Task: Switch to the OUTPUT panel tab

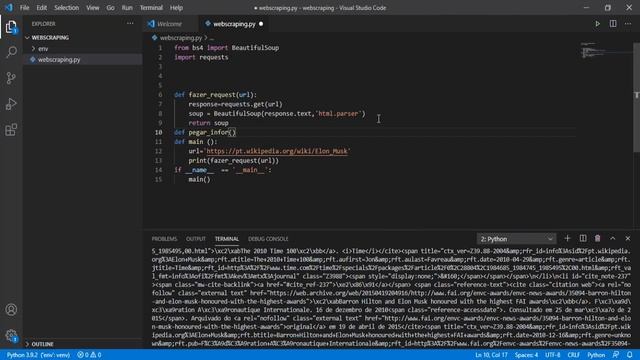Action: pyautogui.click(x=196, y=239)
